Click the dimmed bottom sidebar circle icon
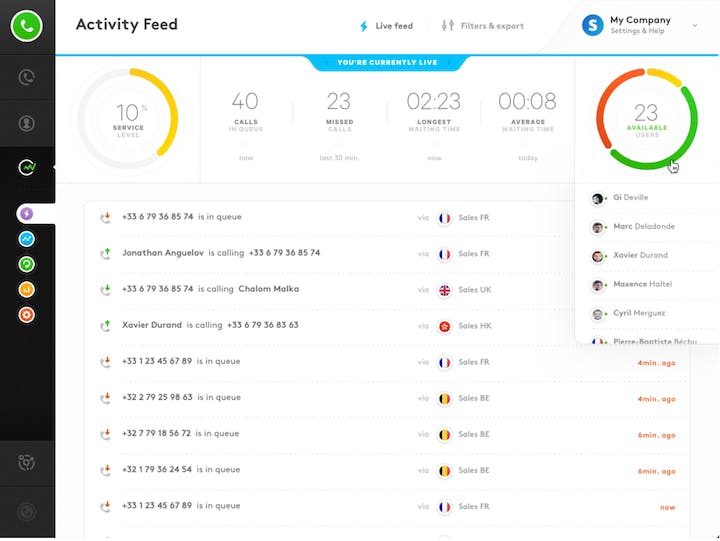Image resolution: width=720 pixels, height=541 pixels. coord(27,511)
